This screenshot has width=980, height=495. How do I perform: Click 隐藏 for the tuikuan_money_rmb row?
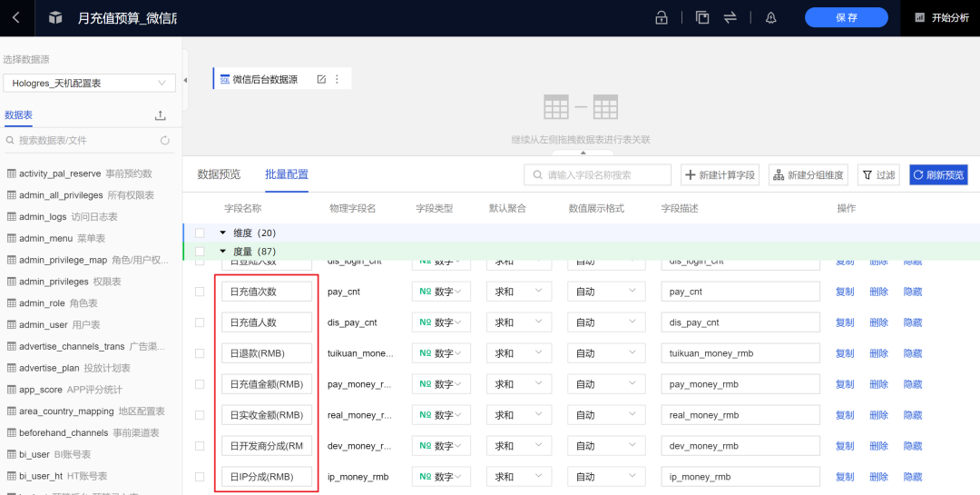[913, 353]
